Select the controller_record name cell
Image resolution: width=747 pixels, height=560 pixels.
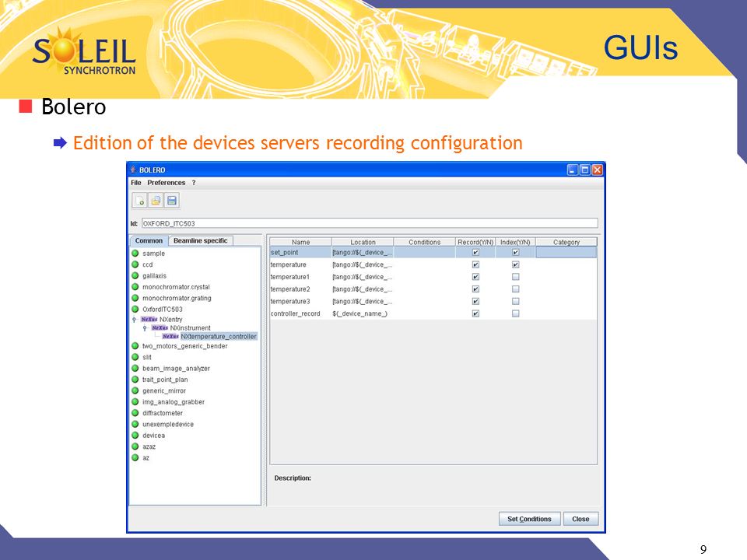coord(300,313)
